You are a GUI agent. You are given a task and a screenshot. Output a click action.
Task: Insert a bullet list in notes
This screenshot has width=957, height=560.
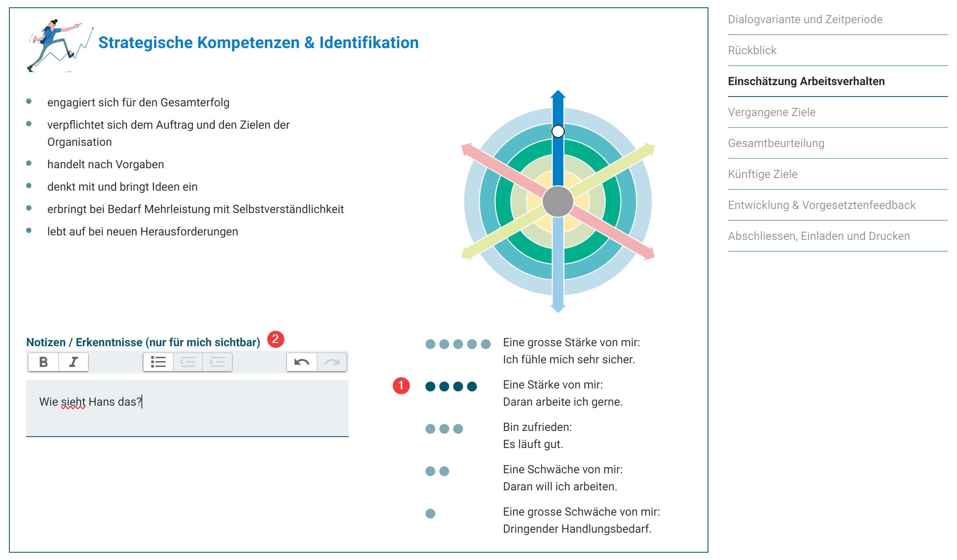coord(158,362)
